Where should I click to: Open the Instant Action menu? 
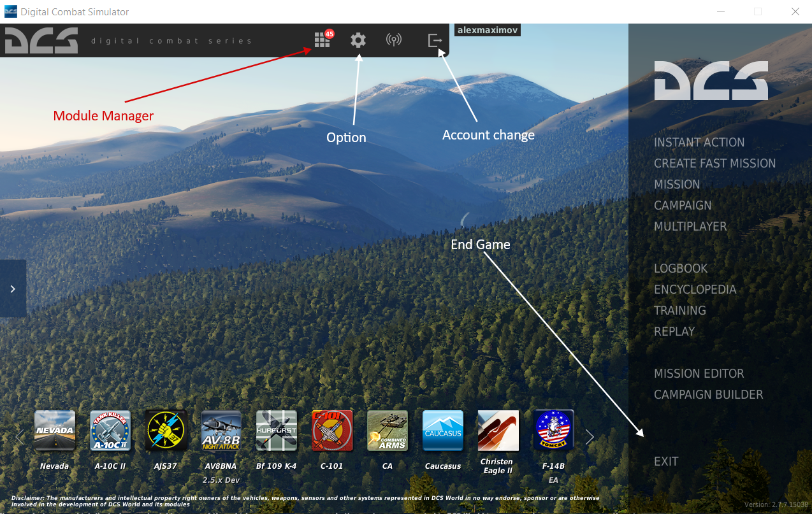[699, 143]
